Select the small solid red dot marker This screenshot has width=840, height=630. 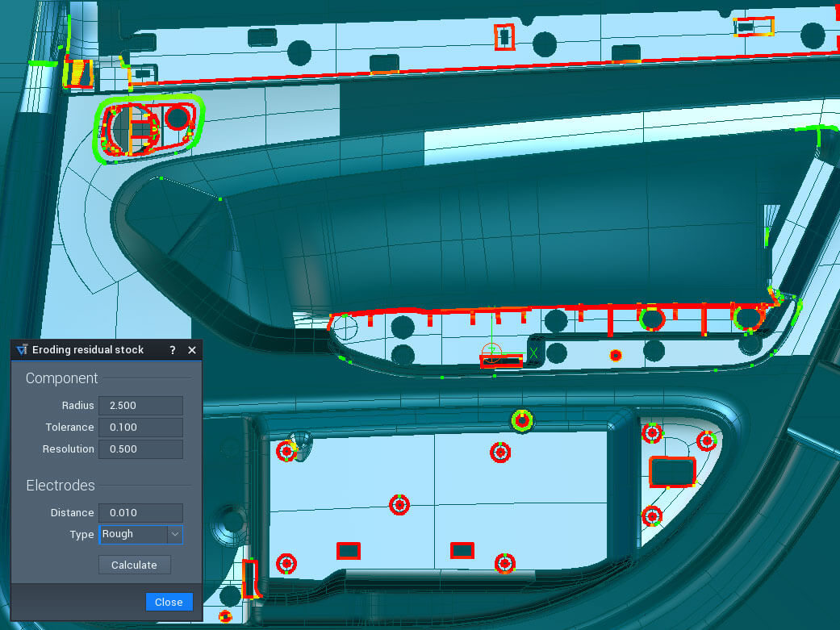616,356
